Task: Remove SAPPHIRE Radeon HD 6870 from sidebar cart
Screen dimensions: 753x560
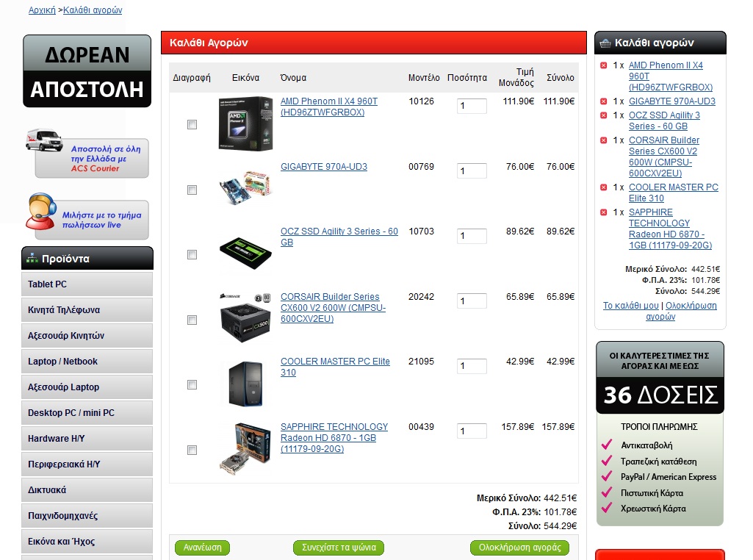Action: [x=604, y=212]
